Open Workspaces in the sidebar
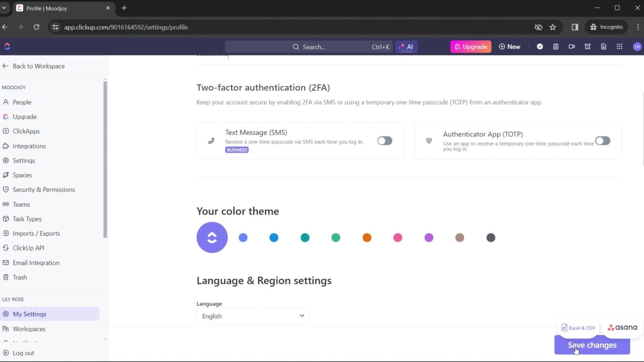Viewport: 644px width, 362px height. (x=29, y=329)
